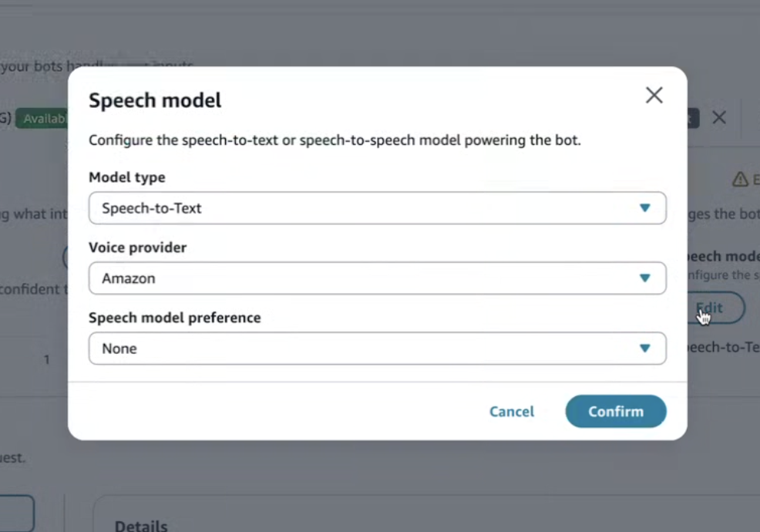Dismiss the filter tag via its X icon
Viewport: 760px width, 532px height.
(719, 117)
